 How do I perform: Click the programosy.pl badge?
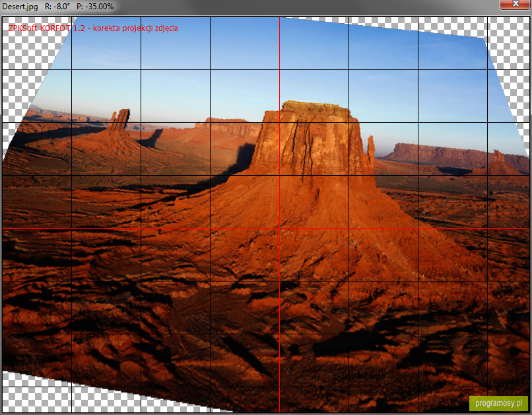coord(498,403)
